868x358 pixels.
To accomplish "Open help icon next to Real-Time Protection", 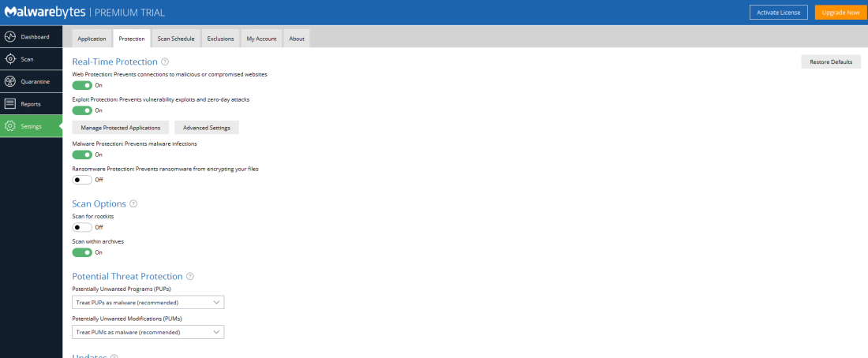I will pyautogui.click(x=165, y=62).
